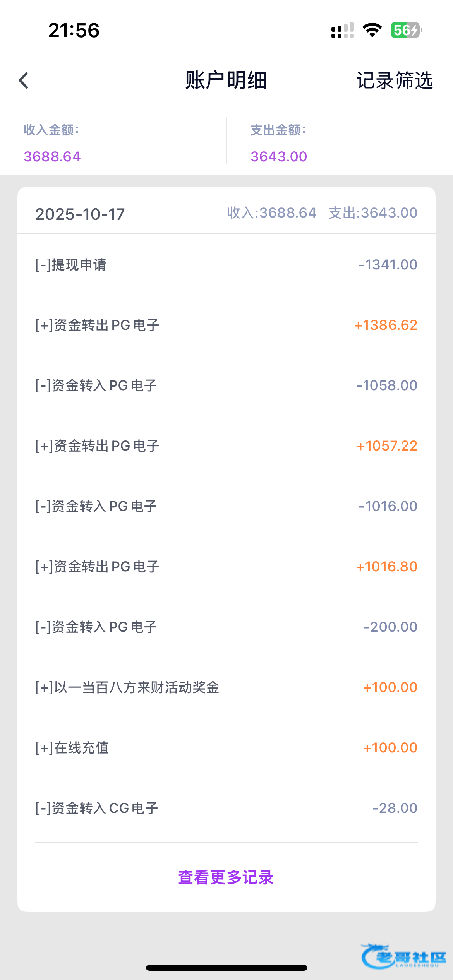This screenshot has height=980, width=453.
Task: Tap the Wi-Fi status icon
Action: (x=372, y=30)
